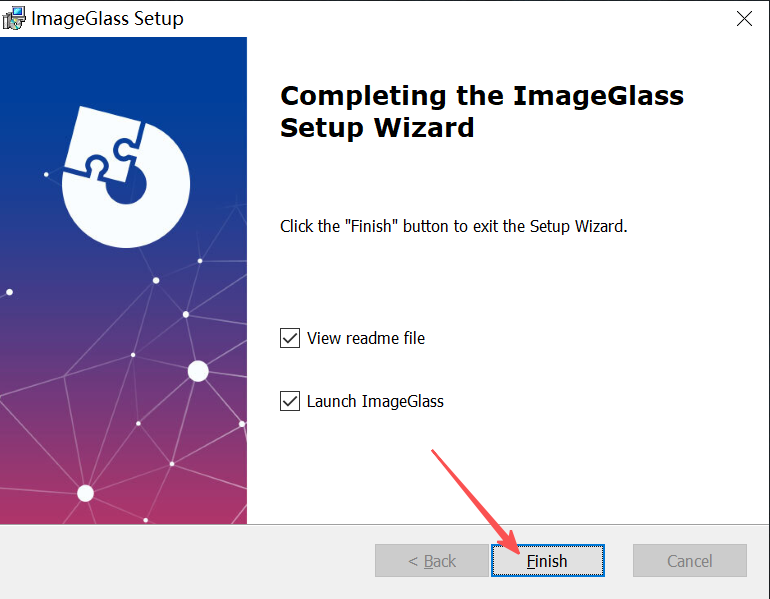Click the Cancel button

coord(689,560)
